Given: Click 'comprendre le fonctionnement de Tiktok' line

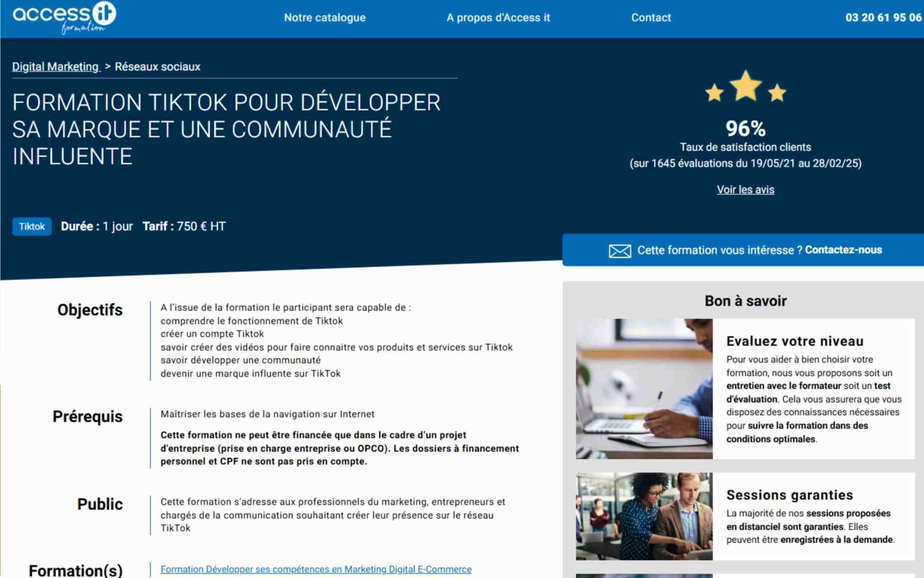Looking at the screenshot, I should click(x=252, y=321).
